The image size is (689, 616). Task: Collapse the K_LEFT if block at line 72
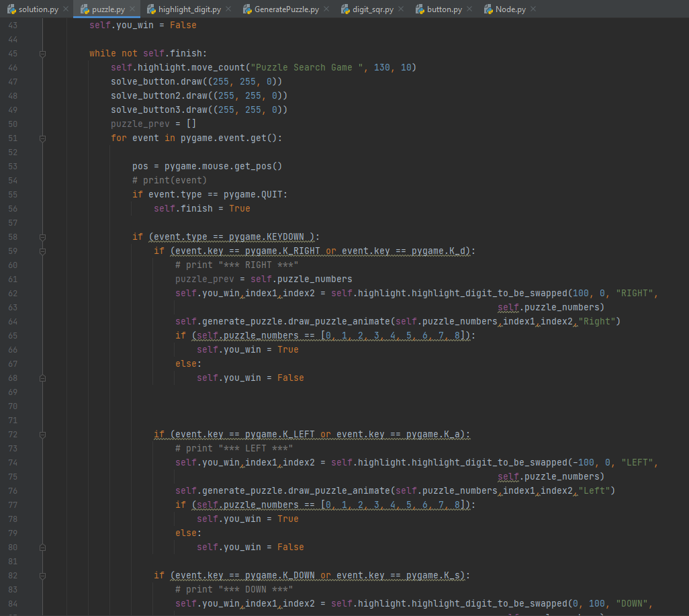42,434
